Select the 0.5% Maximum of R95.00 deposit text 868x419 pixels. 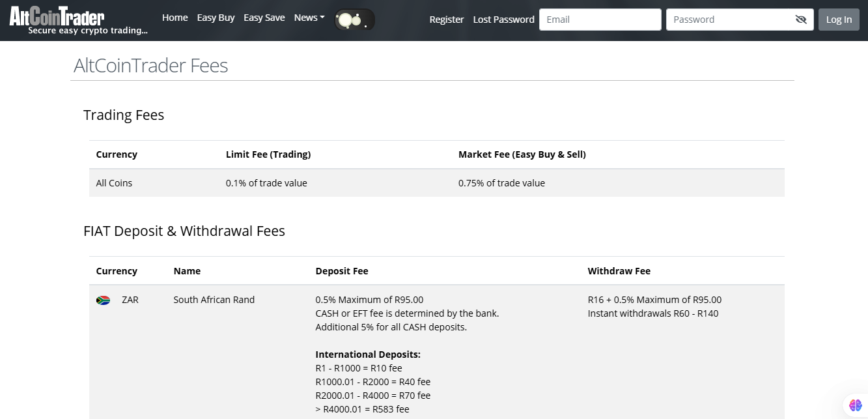pos(369,300)
